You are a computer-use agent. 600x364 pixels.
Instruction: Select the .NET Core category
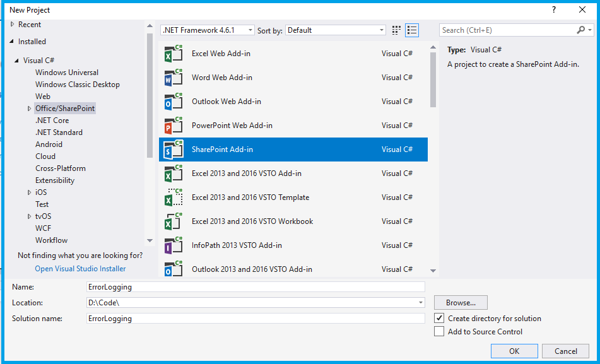[x=52, y=120]
